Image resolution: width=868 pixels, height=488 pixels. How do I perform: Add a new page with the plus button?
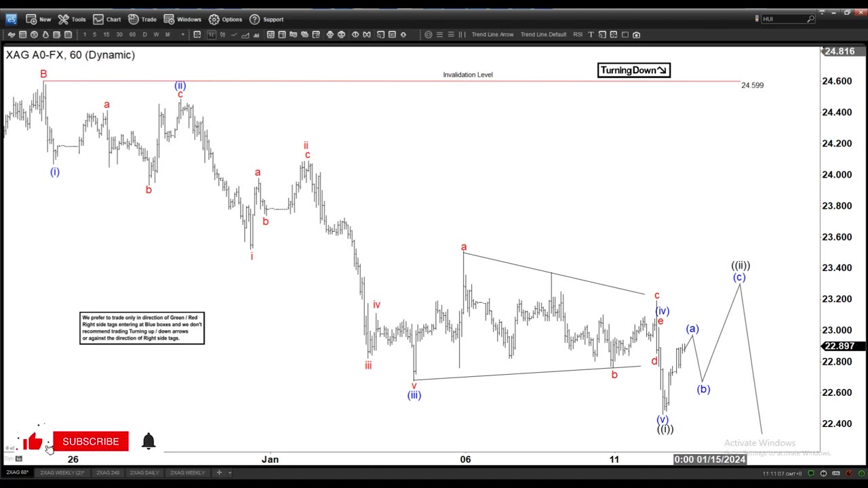pos(219,472)
